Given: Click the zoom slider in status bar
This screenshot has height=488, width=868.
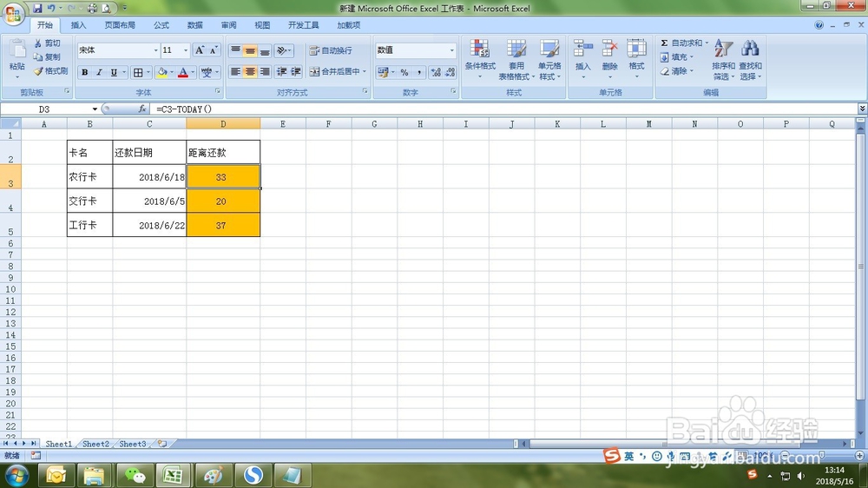Looking at the screenshot, I should [x=822, y=455].
